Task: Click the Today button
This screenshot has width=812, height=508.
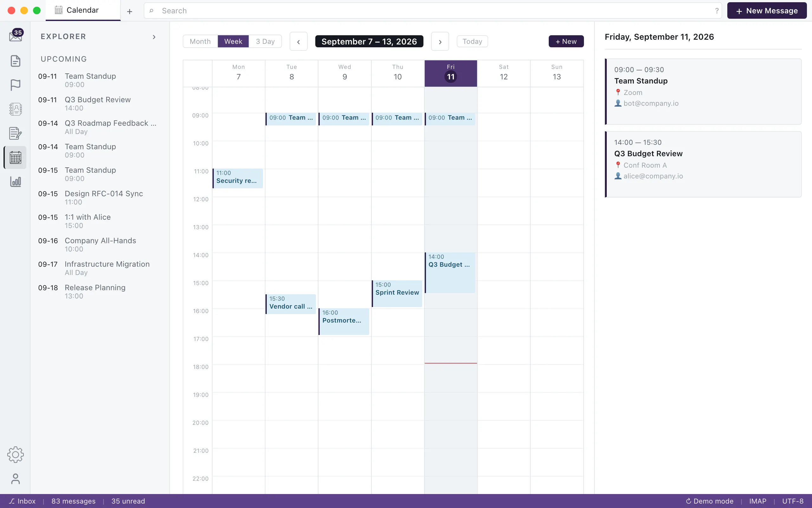Action: click(x=472, y=41)
